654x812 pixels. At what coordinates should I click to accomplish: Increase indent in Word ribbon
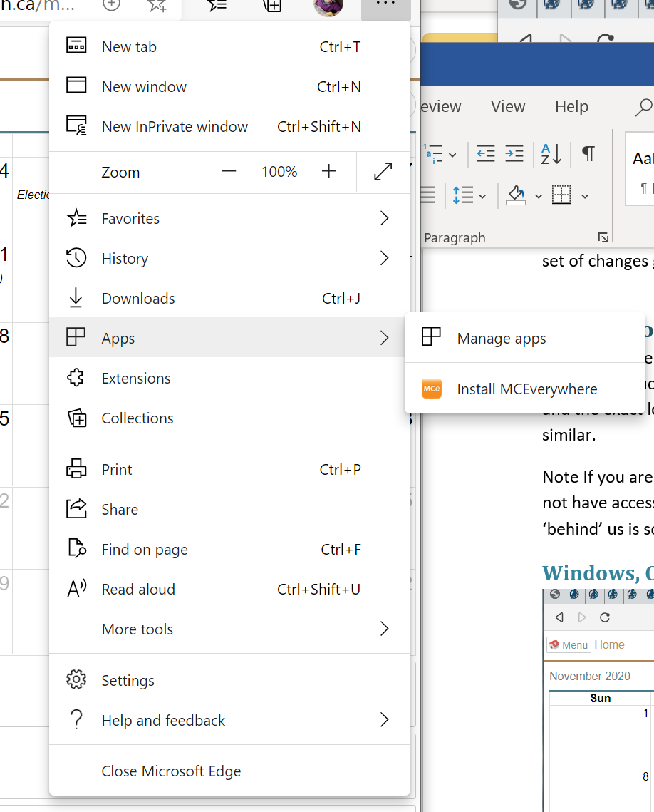(x=514, y=154)
